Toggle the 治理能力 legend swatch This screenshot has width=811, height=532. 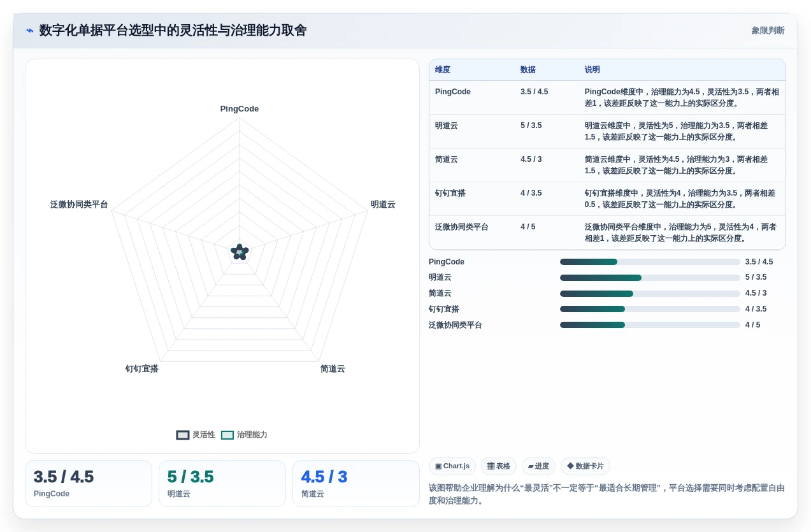[227, 435]
